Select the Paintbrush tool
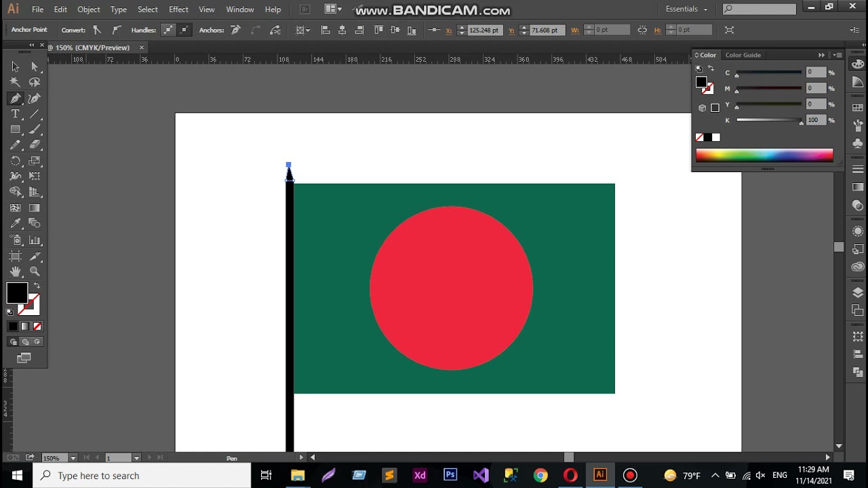Image resolution: width=868 pixels, height=488 pixels. (x=35, y=129)
